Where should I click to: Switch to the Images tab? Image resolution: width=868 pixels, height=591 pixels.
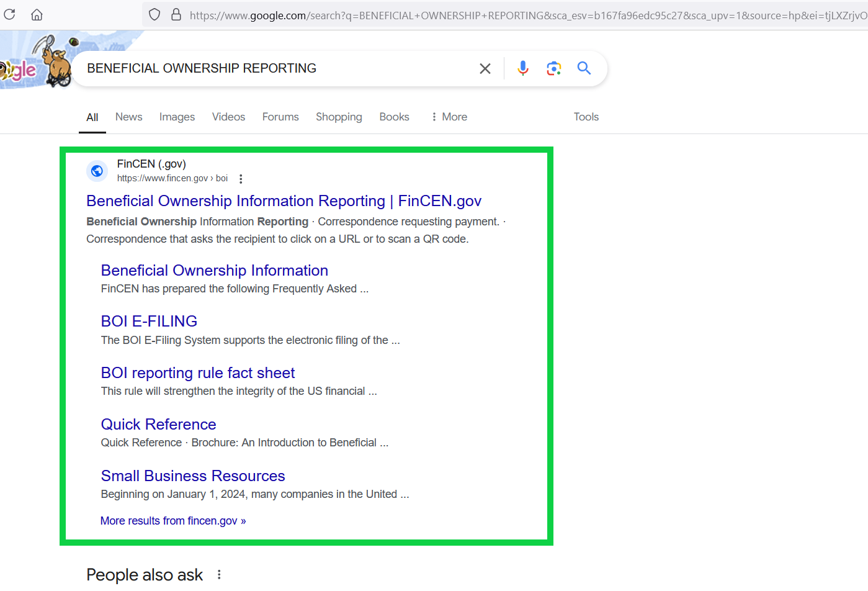click(x=177, y=117)
